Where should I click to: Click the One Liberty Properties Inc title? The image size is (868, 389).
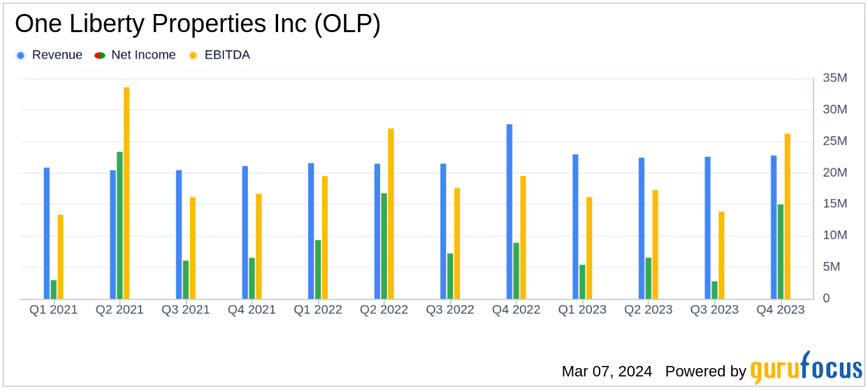(198, 24)
